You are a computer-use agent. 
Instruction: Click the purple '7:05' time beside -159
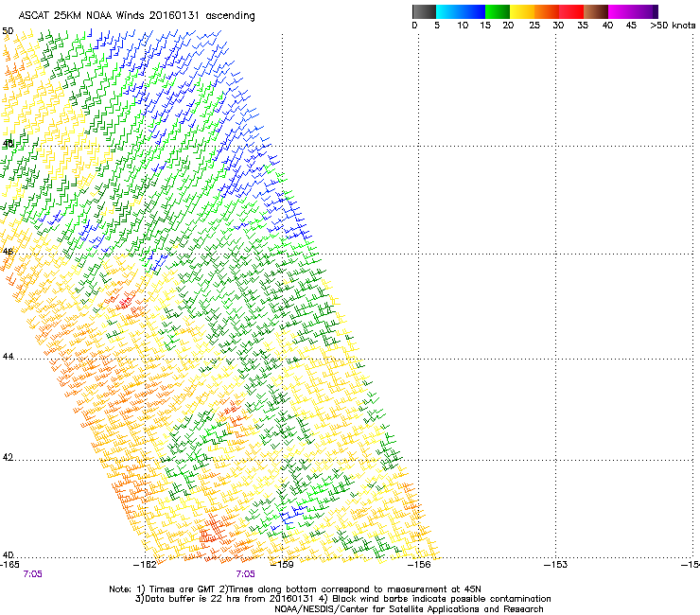246,574
